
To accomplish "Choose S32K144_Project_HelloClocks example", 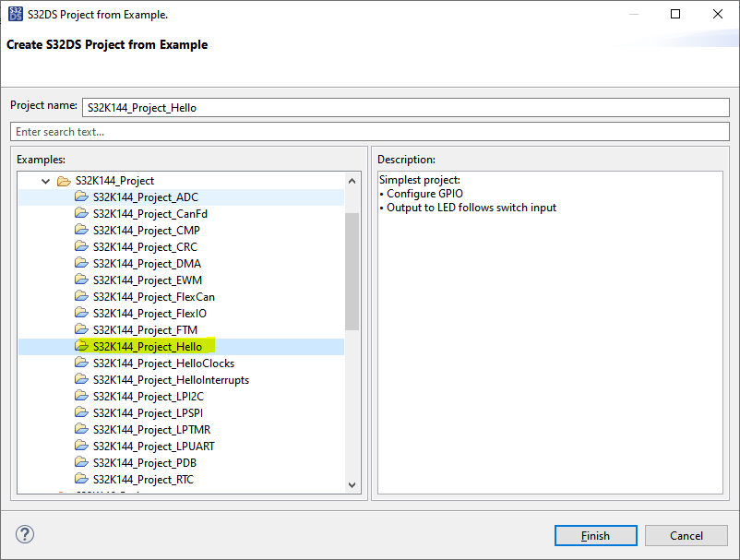I will point(163,363).
